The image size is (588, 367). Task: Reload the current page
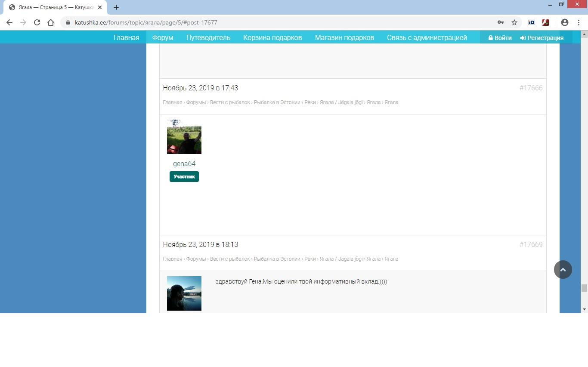[x=37, y=22]
